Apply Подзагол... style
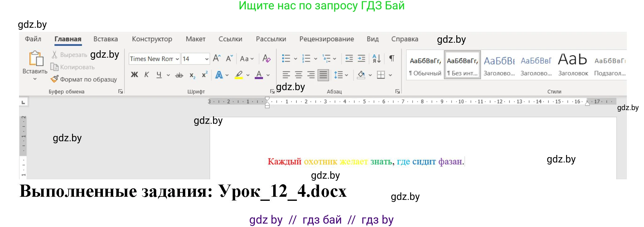The image size is (644, 227). tap(610, 65)
